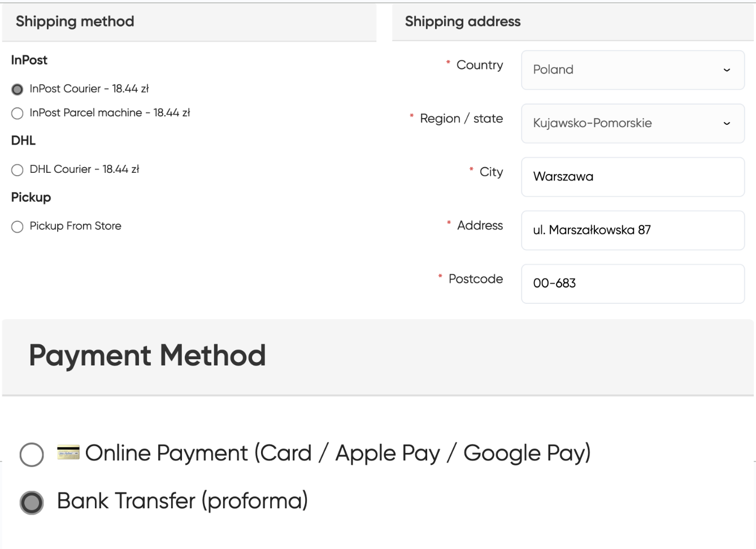Click the credit card icon beside Online Payment
Screen dimensions: 756x549
(68, 452)
